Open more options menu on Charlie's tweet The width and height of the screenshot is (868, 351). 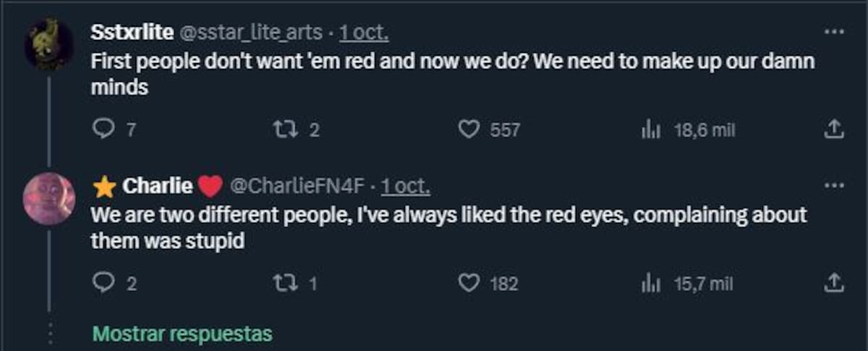(834, 185)
